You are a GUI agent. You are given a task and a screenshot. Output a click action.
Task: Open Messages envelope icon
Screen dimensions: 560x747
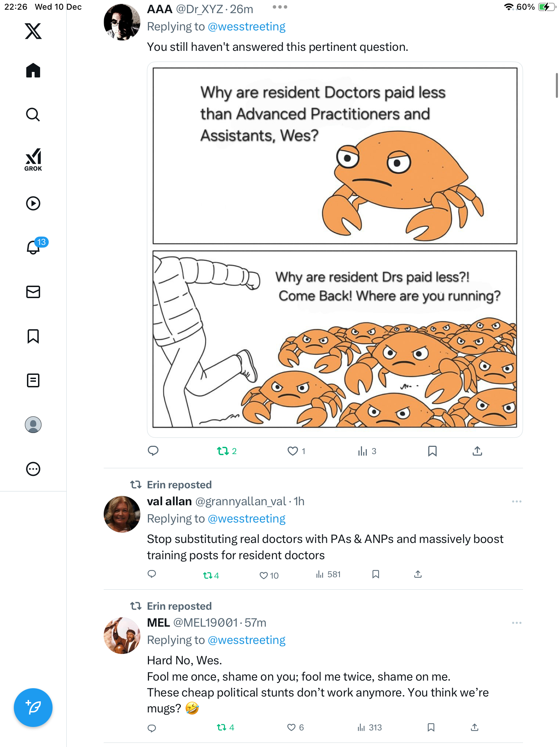click(x=33, y=292)
